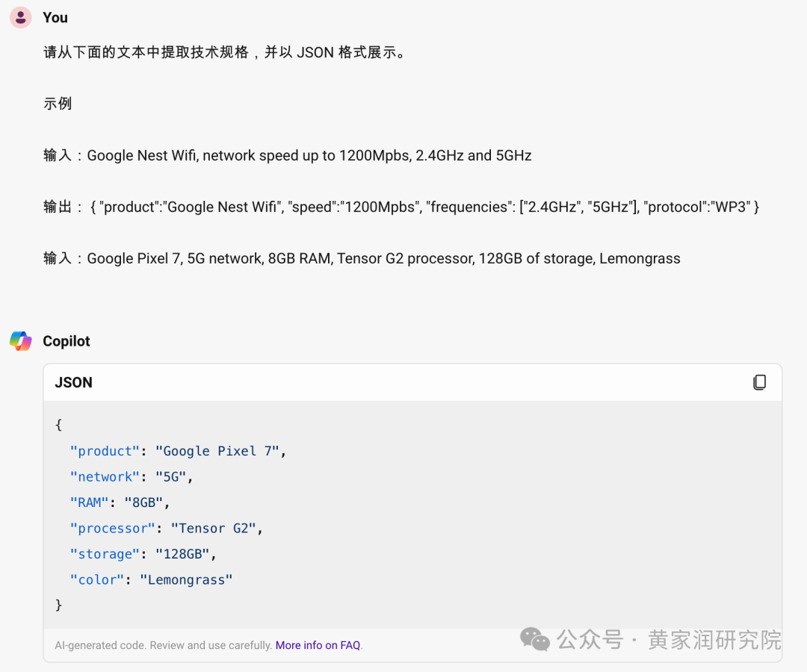Click the Copilot logo icon
The height and width of the screenshot is (672, 807).
pos(21,341)
